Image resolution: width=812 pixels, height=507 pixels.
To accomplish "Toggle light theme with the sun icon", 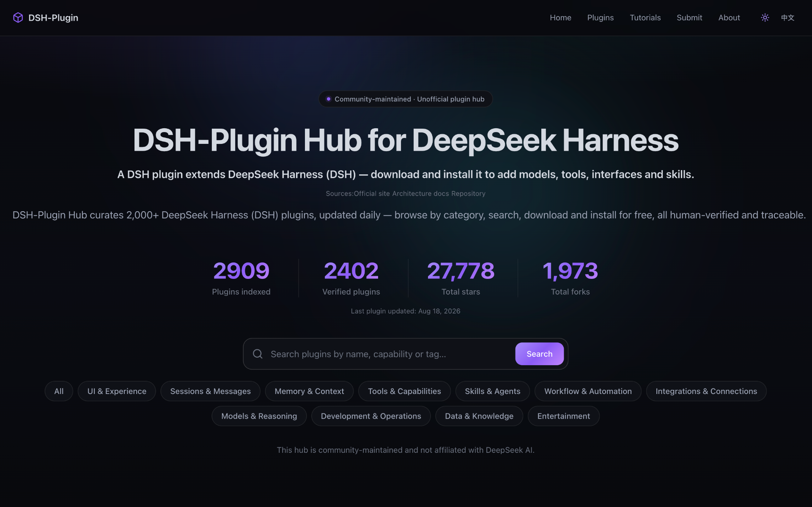I will (765, 17).
